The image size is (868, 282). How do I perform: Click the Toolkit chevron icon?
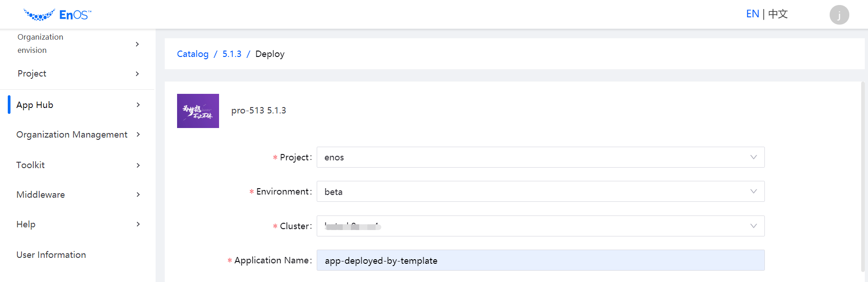138,165
